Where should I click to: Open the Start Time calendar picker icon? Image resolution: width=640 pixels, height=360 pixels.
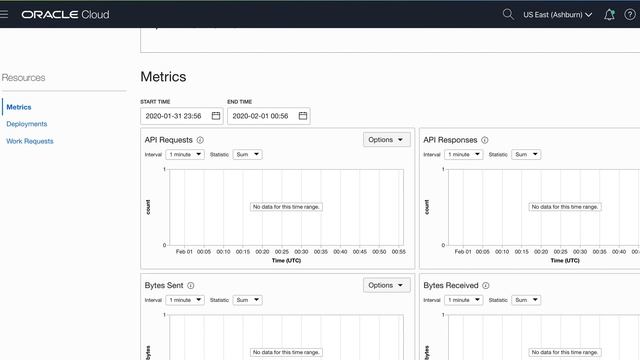pyautogui.click(x=216, y=116)
